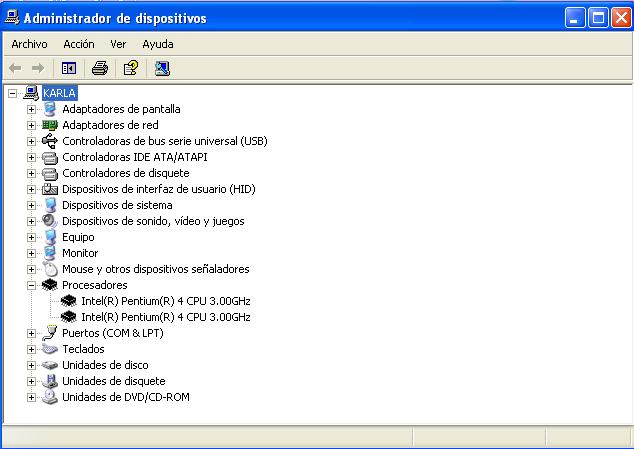Open the Acción menu
Image resolution: width=634 pixels, height=449 pixels.
tap(78, 44)
